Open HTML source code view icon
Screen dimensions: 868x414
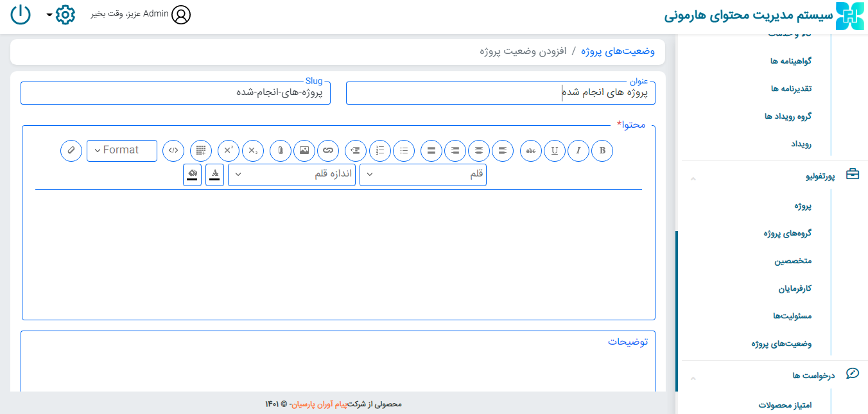pyautogui.click(x=173, y=150)
